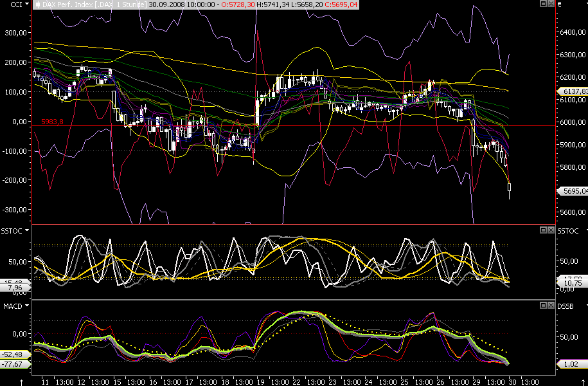Select the DAX Perf. Index title bar

196,5
